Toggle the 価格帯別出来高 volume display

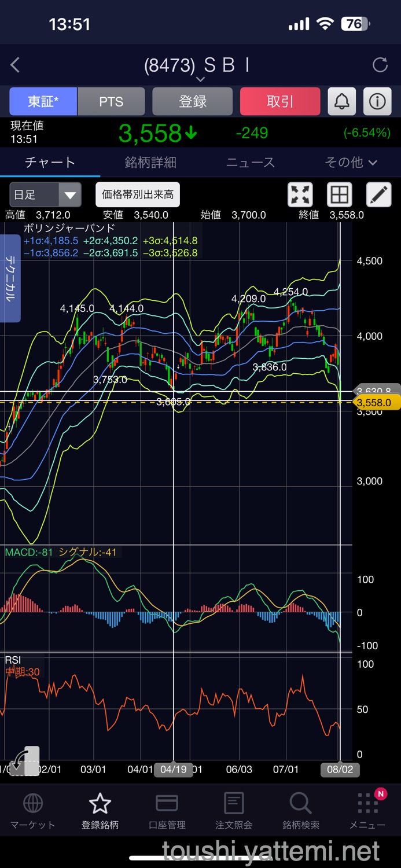138,195
